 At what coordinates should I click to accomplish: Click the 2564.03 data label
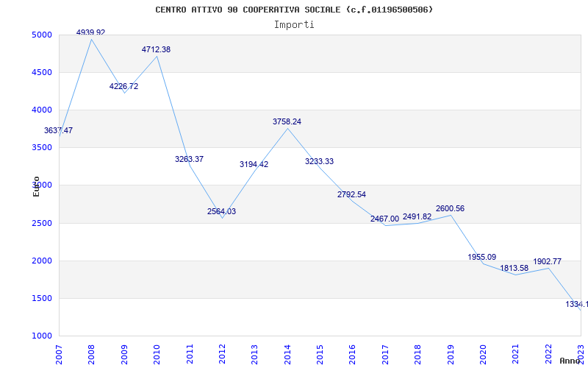pyautogui.click(x=221, y=211)
